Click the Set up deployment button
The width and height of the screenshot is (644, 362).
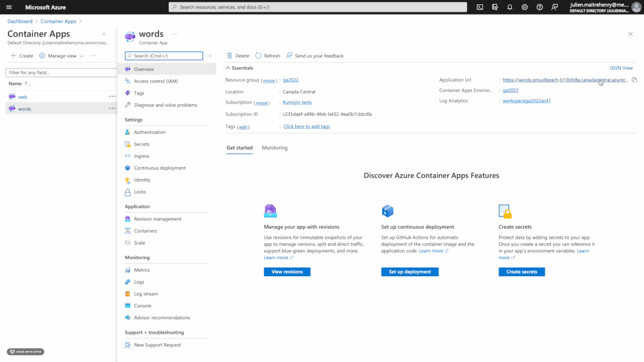click(410, 272)
